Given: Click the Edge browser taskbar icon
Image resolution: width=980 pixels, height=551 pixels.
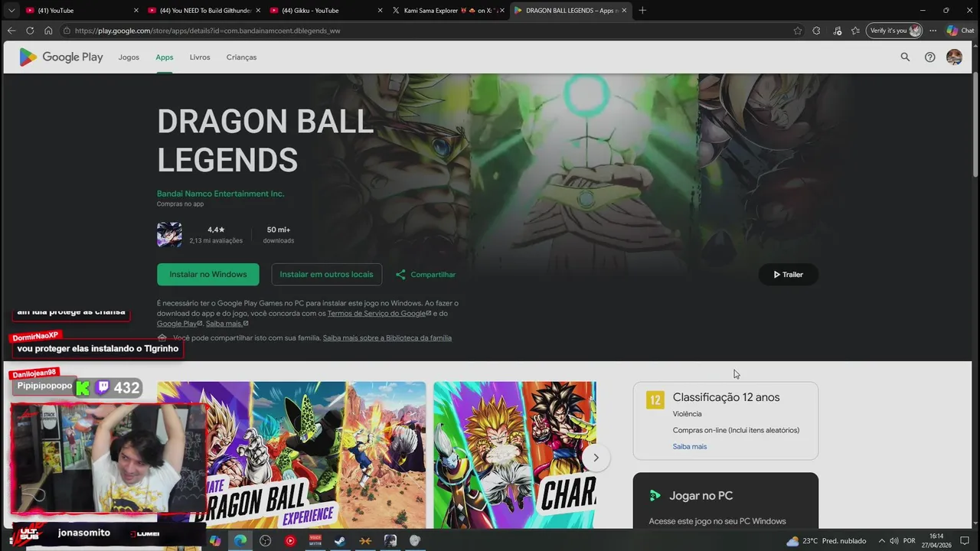Looking at the screenshot, I should click(240, 541).
